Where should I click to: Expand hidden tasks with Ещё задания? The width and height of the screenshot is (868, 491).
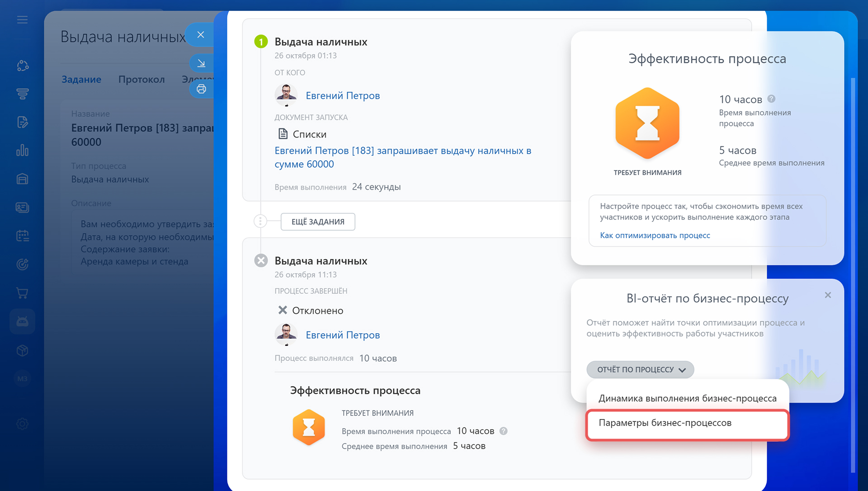click(318, 222)
